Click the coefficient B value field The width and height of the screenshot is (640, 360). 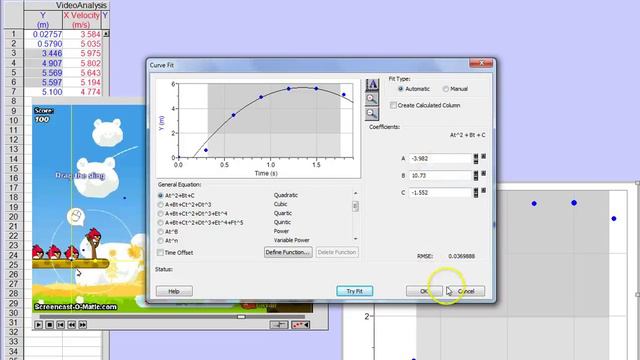point(440,176)
